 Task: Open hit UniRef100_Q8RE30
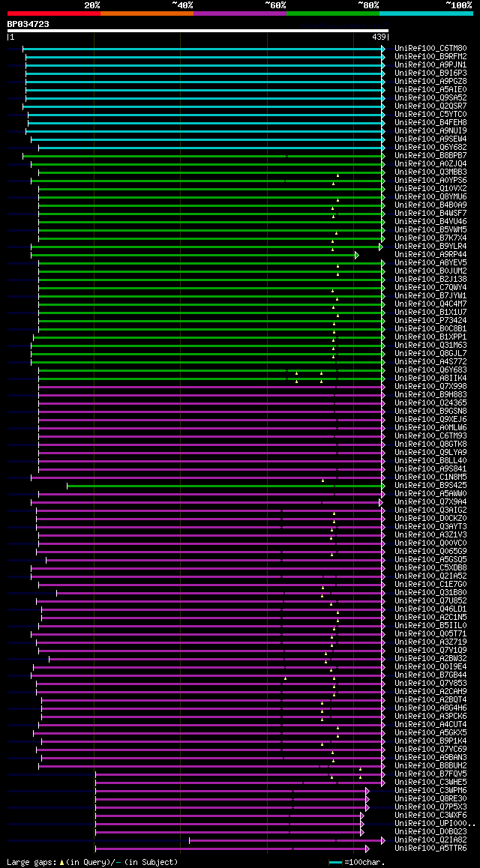click(x=430, y=799)
